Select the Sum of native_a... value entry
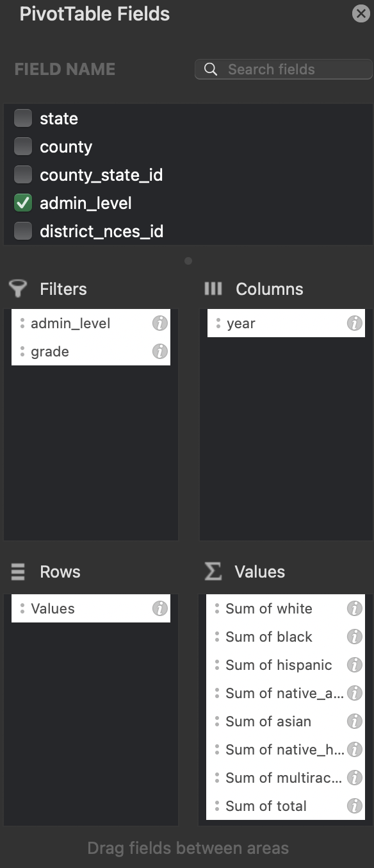 286,693
